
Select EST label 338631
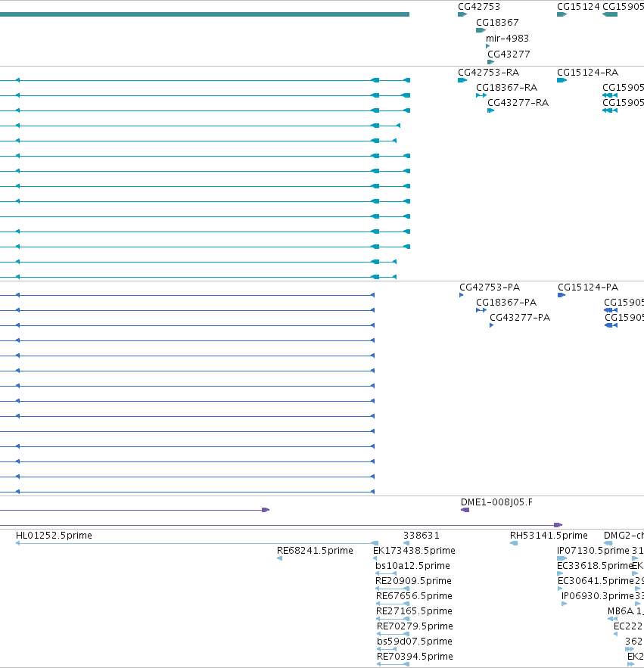[421, 535]
